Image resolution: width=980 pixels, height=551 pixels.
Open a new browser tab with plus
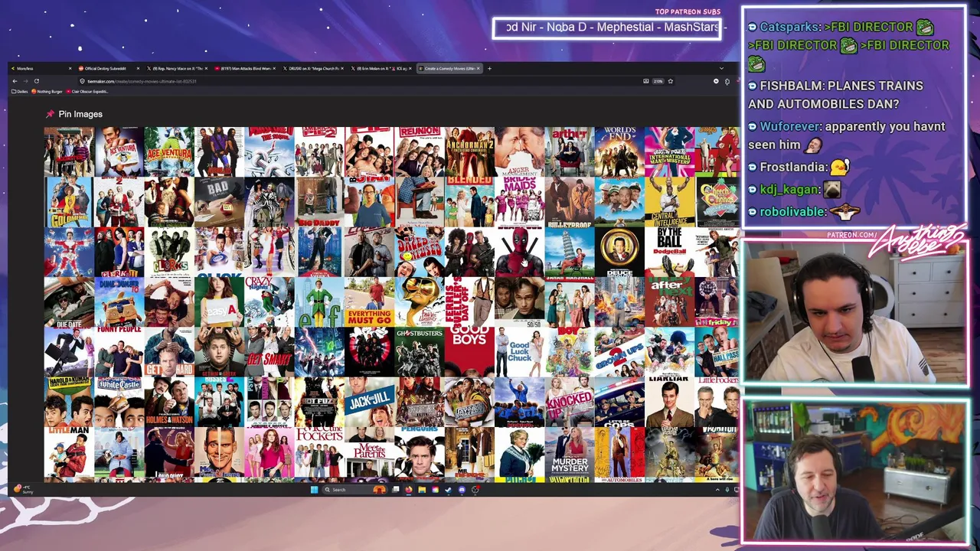coord(490,68)
